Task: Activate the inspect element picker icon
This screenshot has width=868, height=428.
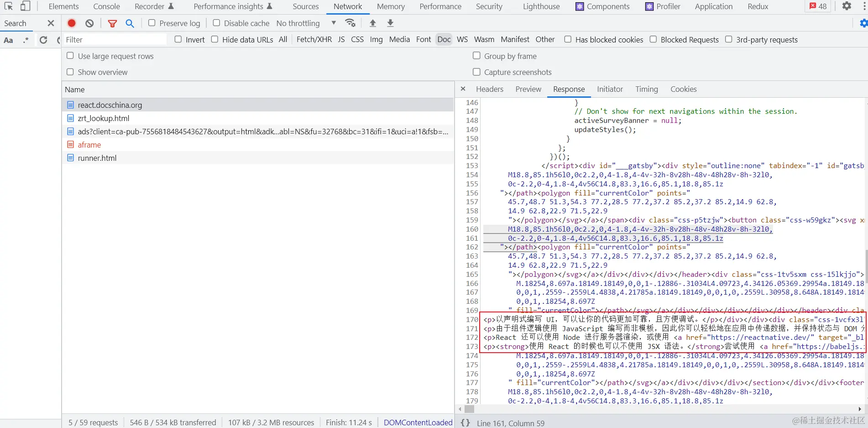Action: coord(9,6)
